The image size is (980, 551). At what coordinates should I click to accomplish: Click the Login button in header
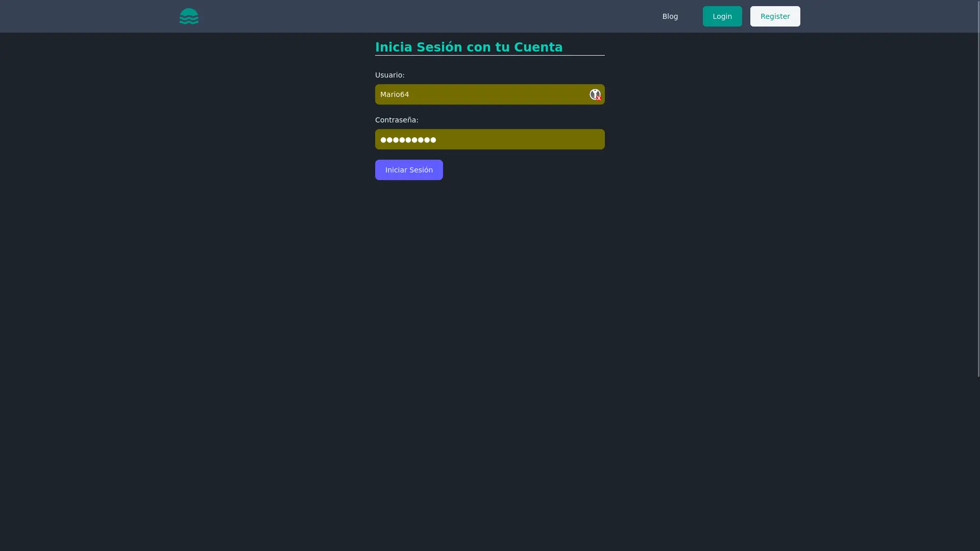point(722,16)
